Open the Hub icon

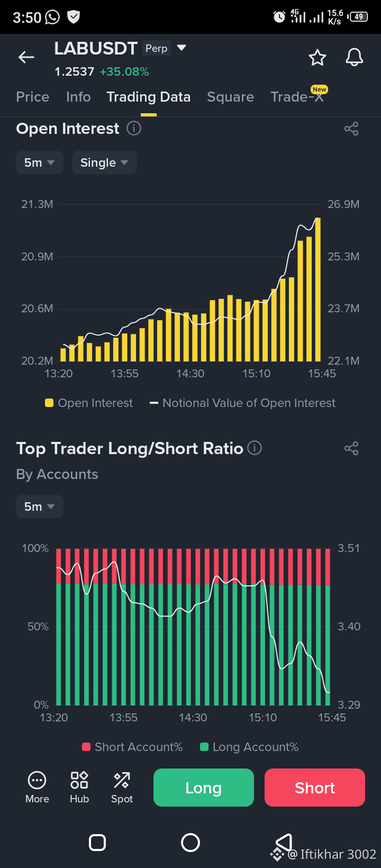point(79,788)
